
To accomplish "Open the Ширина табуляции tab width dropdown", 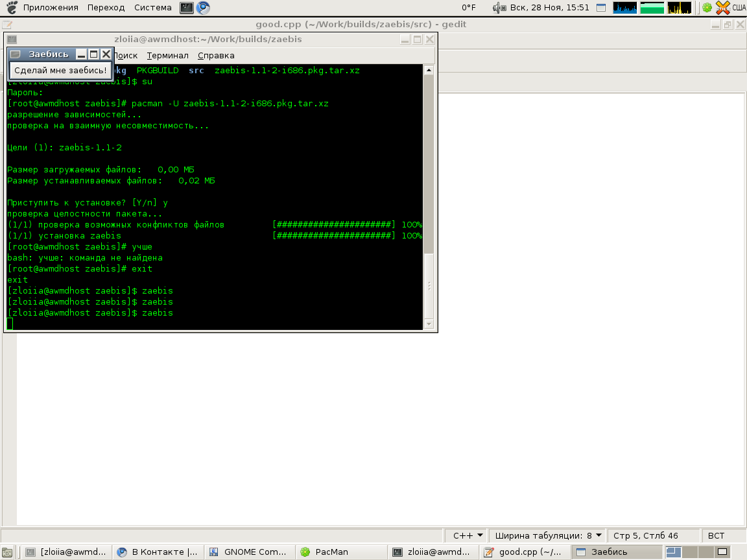I will pos(548,536).
